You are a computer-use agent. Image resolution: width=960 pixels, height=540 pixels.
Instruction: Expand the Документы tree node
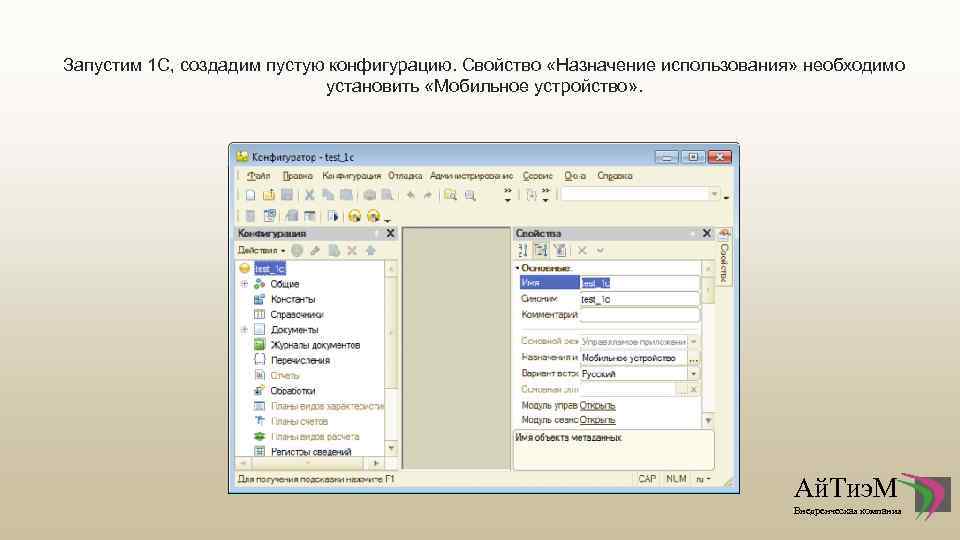pyautogui.click(x=244, y=329)
